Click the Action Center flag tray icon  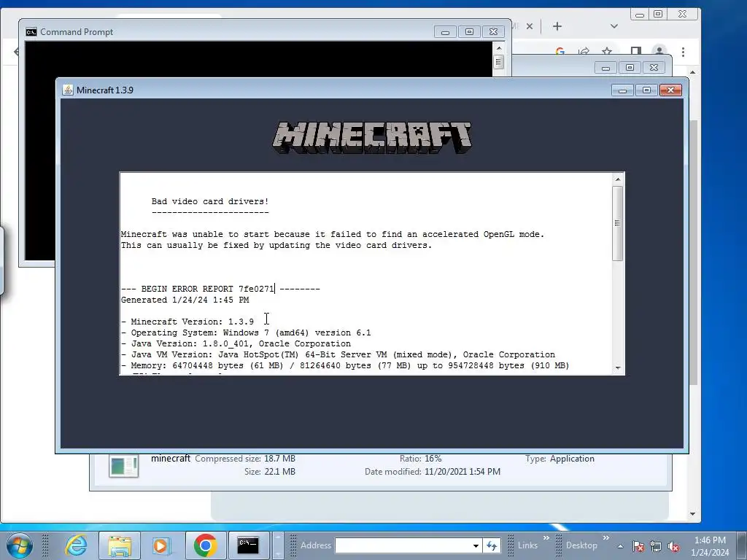(x=638, y=546)
